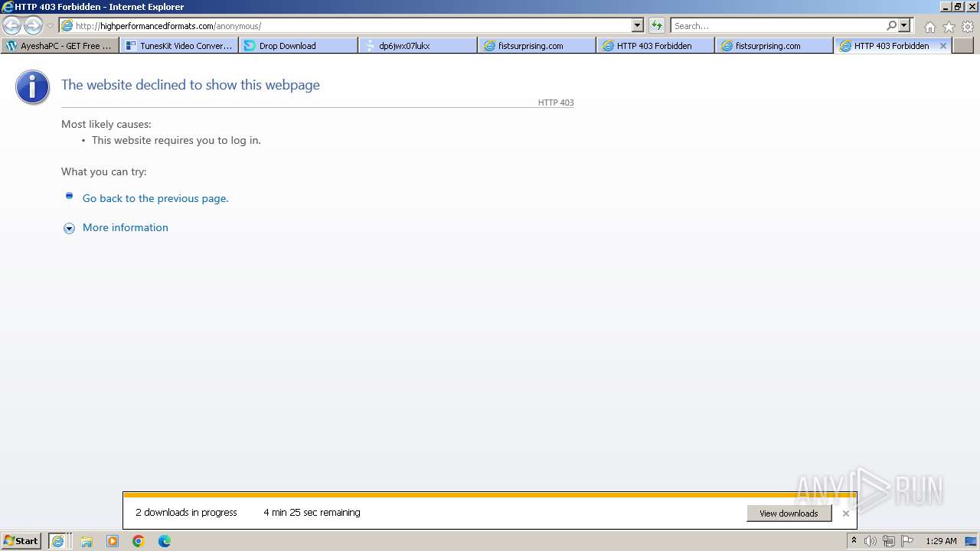Viewport: 980px width, 551px height.
Task: Open the Tools gear icon
Action: 968,27
